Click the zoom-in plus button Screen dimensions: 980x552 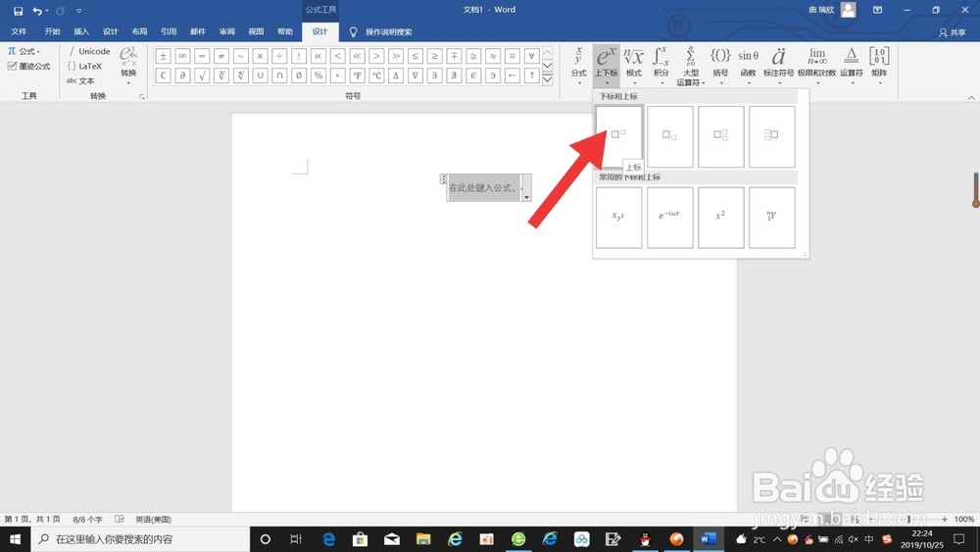[x=945, y=519]
